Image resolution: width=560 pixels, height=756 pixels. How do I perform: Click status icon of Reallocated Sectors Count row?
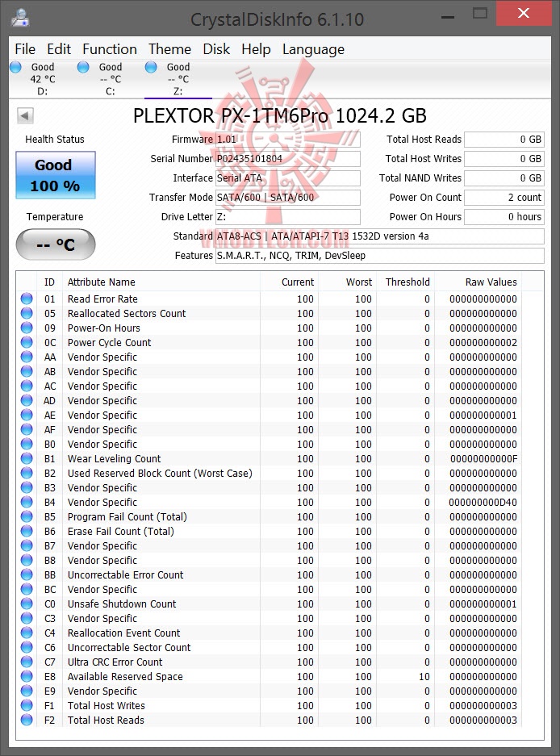(x=27, y=313)
